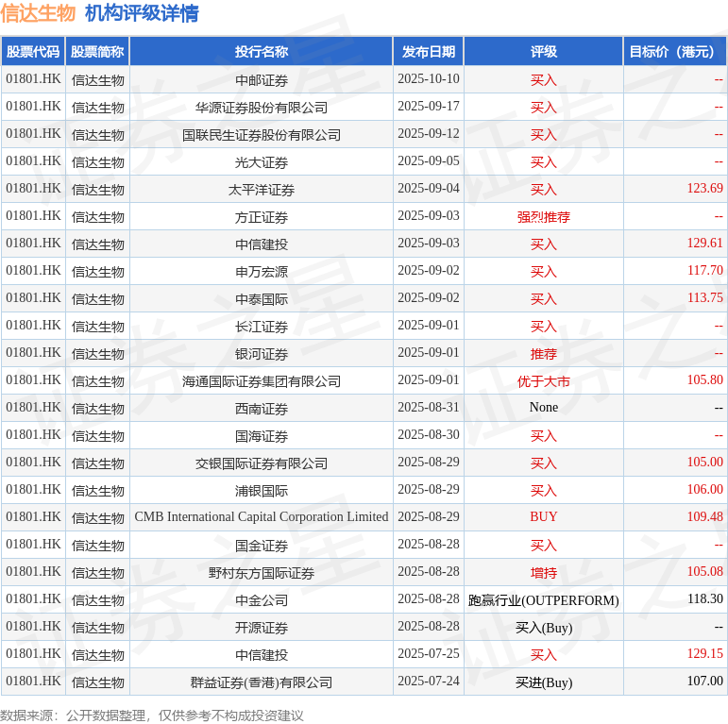The image size is (728, 724).
Task: Select the 国联民生证券股份有限公司 cell
Action: point(262,135)
